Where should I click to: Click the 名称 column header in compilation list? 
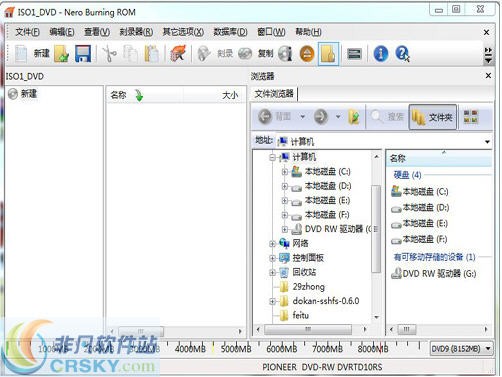[x=144, y=95]
